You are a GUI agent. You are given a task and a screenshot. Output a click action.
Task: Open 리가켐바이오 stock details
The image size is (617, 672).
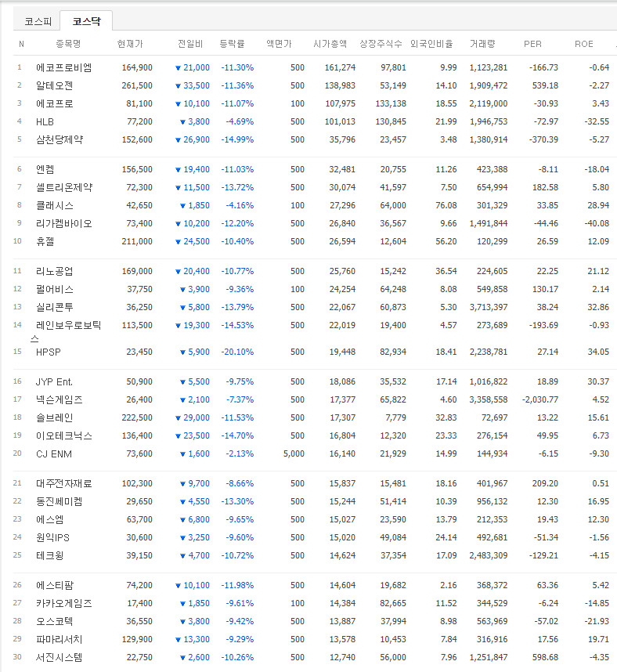(x=64, y=224)
